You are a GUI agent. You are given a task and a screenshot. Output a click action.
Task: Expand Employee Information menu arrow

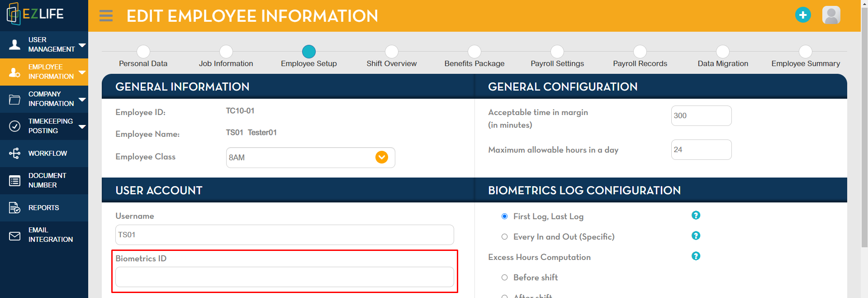click(x=82, y=72)
